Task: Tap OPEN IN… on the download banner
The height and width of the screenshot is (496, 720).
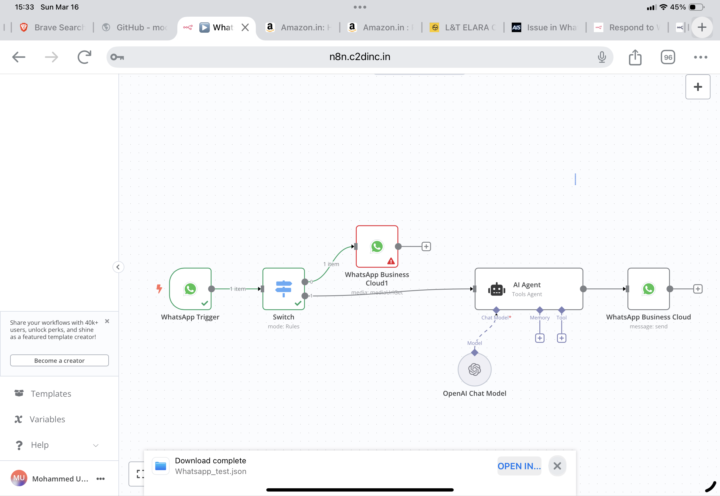Action: coord(519,466)
